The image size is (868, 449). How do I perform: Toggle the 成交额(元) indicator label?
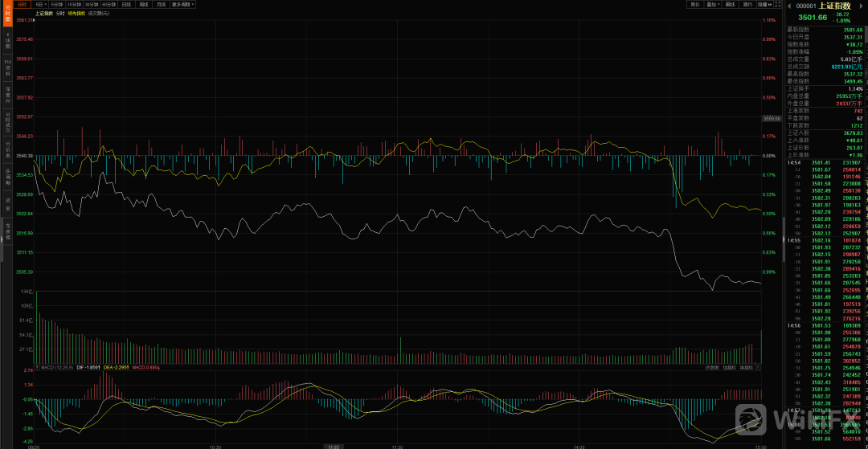[99, 13]
